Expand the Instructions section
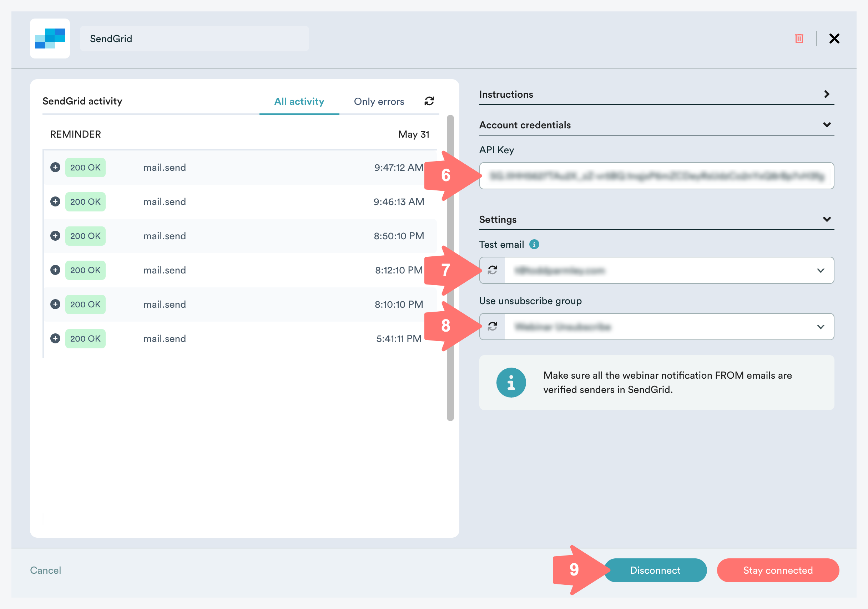This screenshot has height=609, width=868. [x=826, y=94]
